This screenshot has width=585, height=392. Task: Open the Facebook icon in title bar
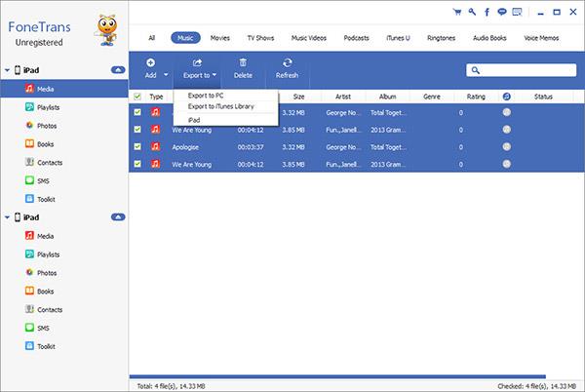(x=487, y=13)
